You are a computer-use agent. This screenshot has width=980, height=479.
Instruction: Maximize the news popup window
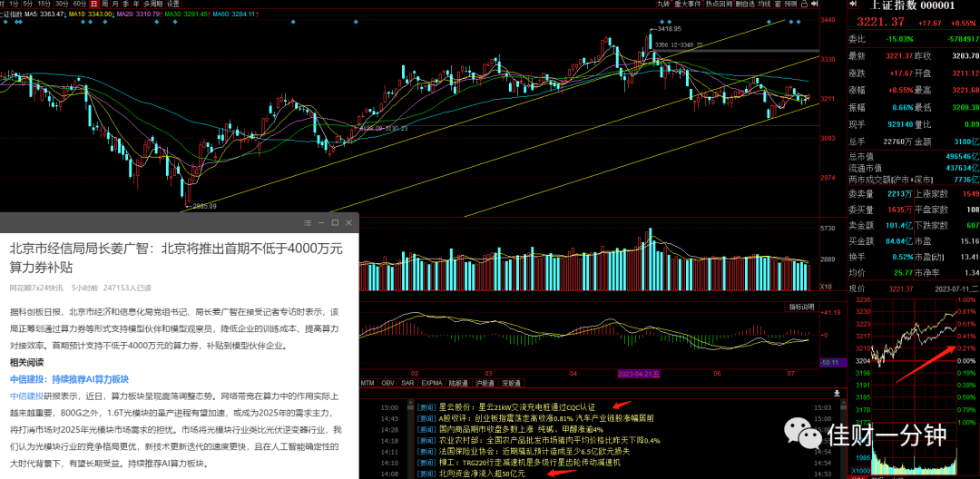click(x=335, y=223)
